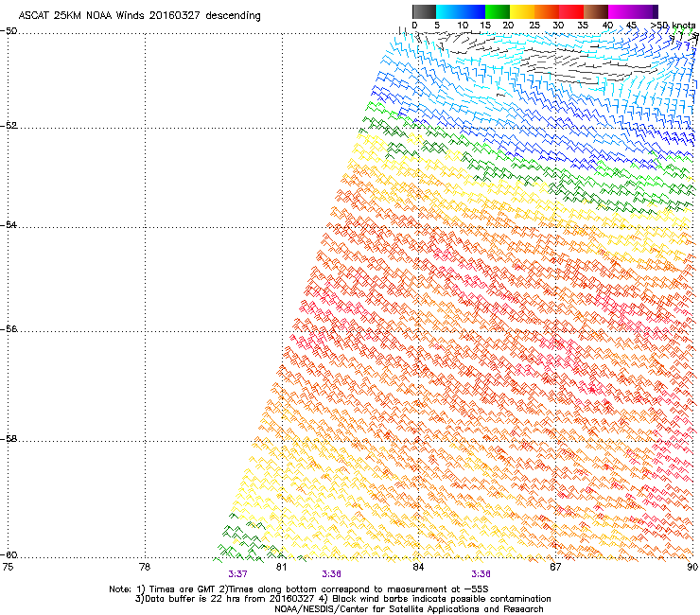Click the longitude label '78'

click(145, 567)
